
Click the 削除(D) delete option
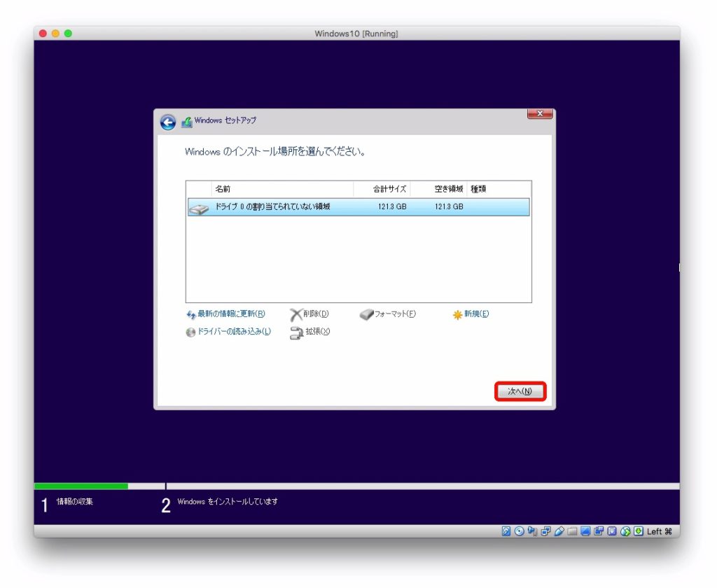309,314
